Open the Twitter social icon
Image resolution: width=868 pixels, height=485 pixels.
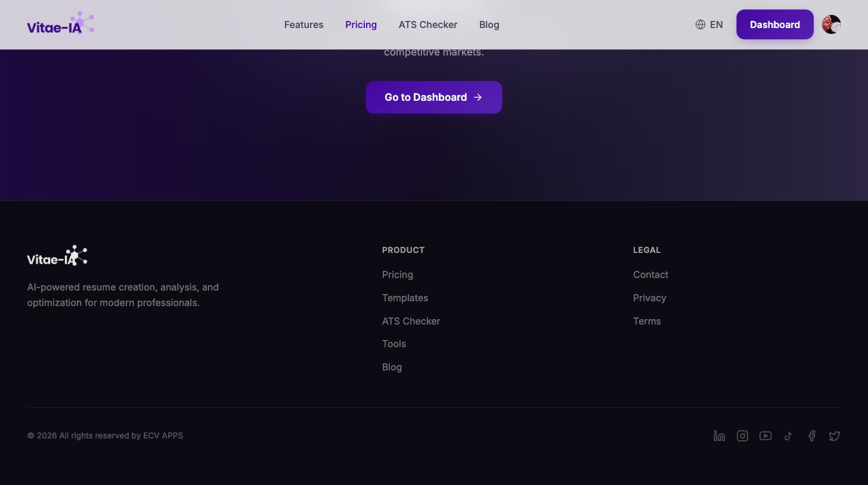click(835, 436)
